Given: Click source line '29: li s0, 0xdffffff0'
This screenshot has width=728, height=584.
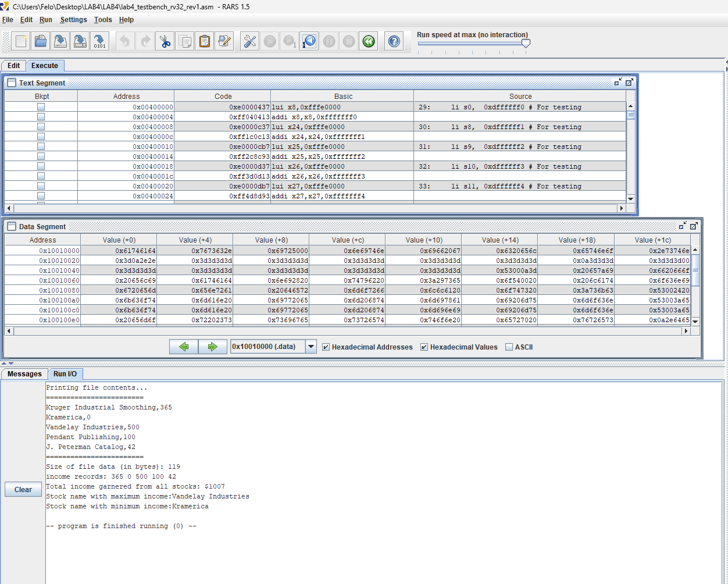Looking at the screenshot, I should pos(520,107).
